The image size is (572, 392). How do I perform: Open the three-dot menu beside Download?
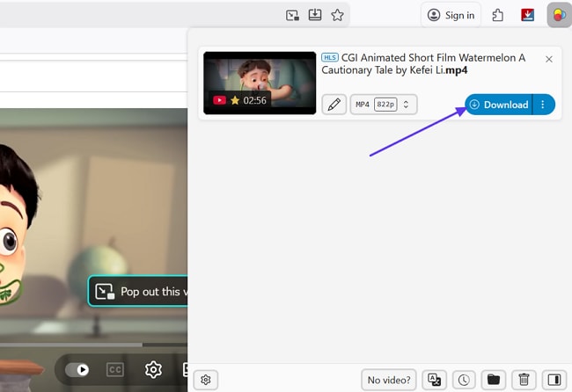coord(543,105)
